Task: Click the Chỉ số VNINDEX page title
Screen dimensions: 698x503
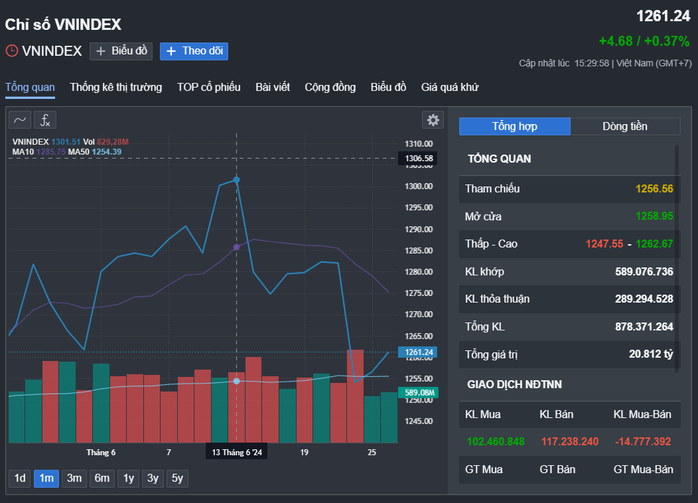Action: coord(63,24)
